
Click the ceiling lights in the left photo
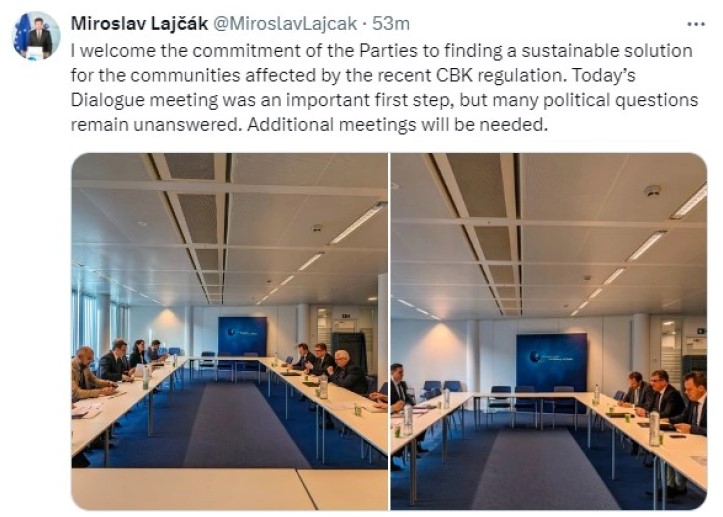point(355,224)
